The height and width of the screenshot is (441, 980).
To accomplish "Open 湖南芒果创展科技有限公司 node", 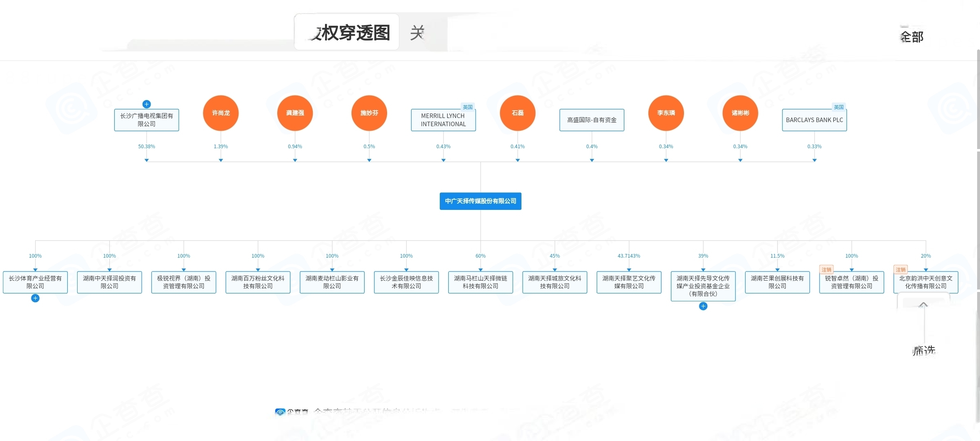I will (777, 282).
